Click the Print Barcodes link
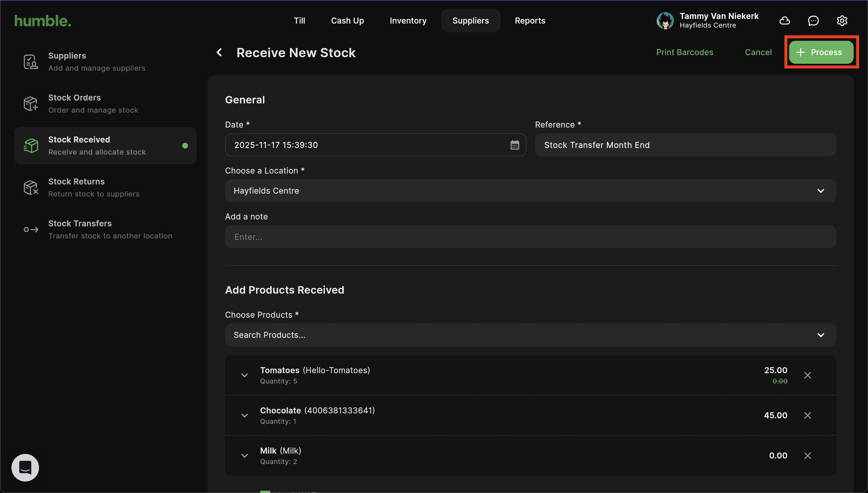Screen dimensions: 868x493 pyautogui.click(x=684, y=52)
